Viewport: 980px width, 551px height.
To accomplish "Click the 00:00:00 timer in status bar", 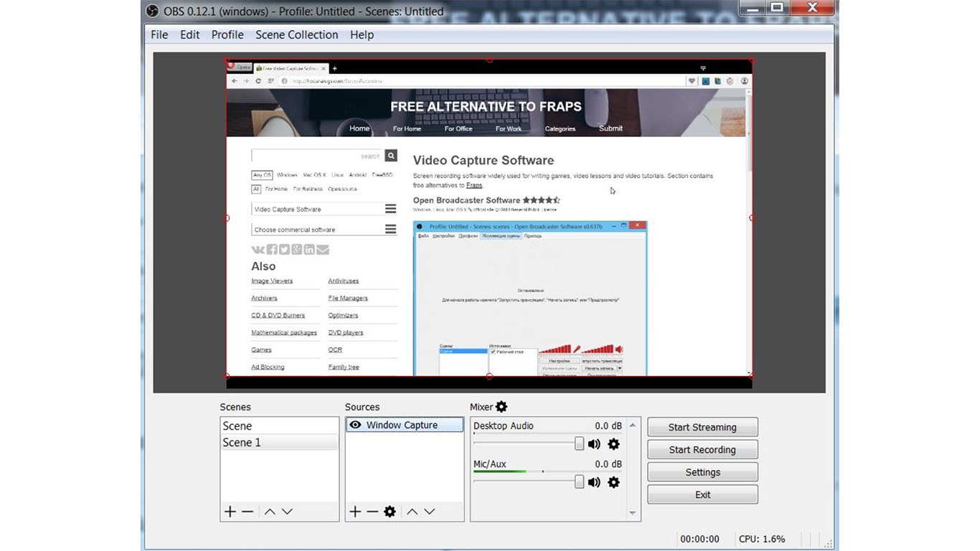I will point(699,539).
